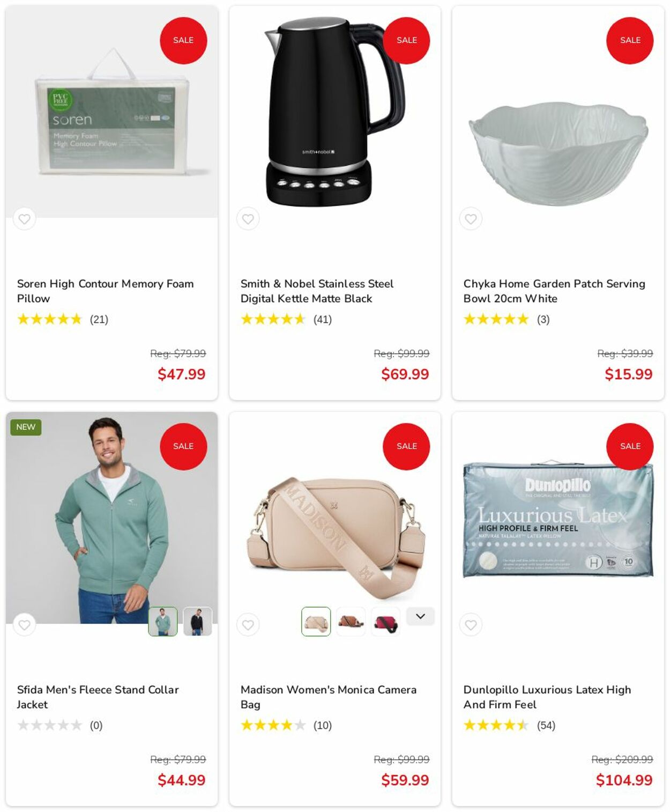Choose the tan Madison bag variant thumbnail
The image size is (670, 812).
[351, 622]
